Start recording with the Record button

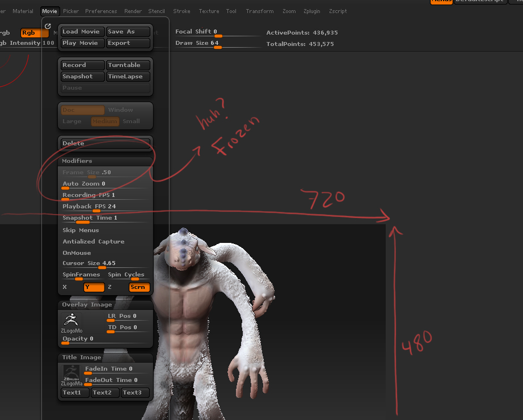82,65
